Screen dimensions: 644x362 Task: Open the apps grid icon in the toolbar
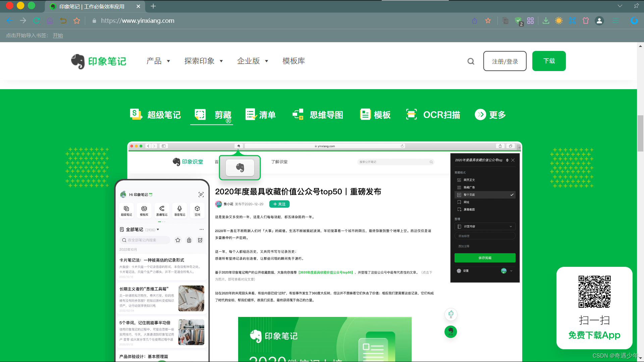[531, 21]
